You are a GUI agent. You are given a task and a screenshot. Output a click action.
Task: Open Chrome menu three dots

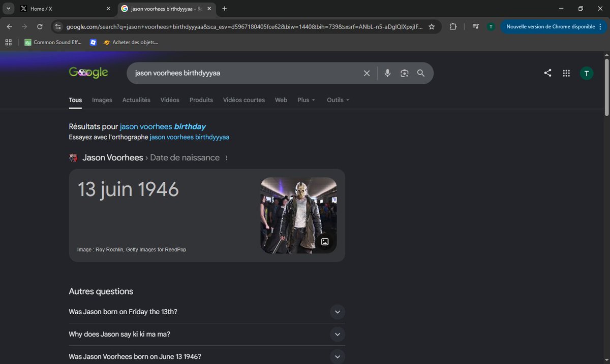pyautogui.click(x=601, y=26)
